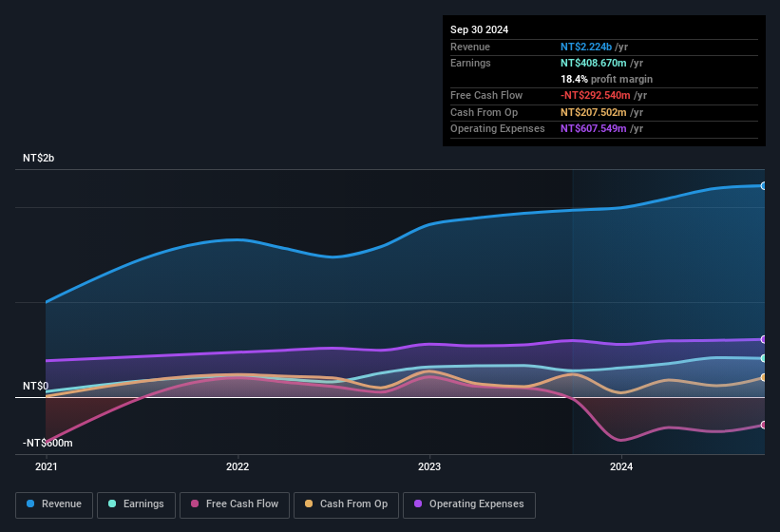Toggle the Earnings series legend button
Image resolution: width=780 pixels, height=532 pixels.
136,504
